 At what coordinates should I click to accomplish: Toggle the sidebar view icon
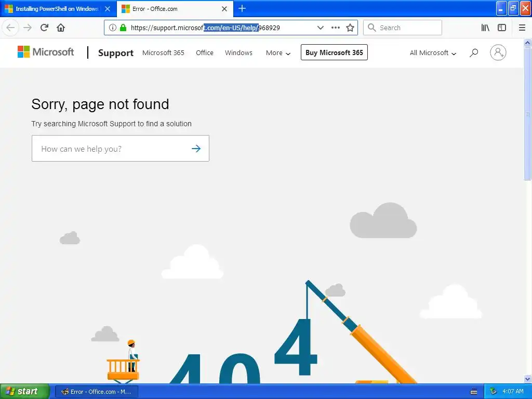[x=502, y=28]
